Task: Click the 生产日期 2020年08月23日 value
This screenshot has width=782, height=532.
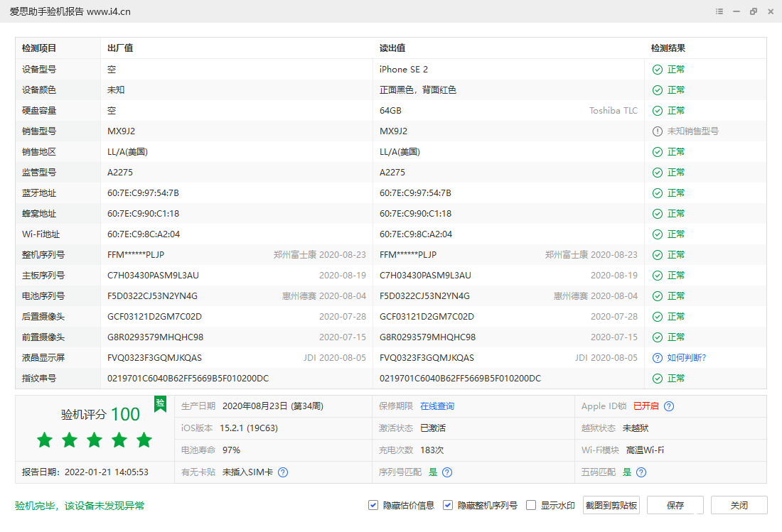Action: [x=273, y=406]
